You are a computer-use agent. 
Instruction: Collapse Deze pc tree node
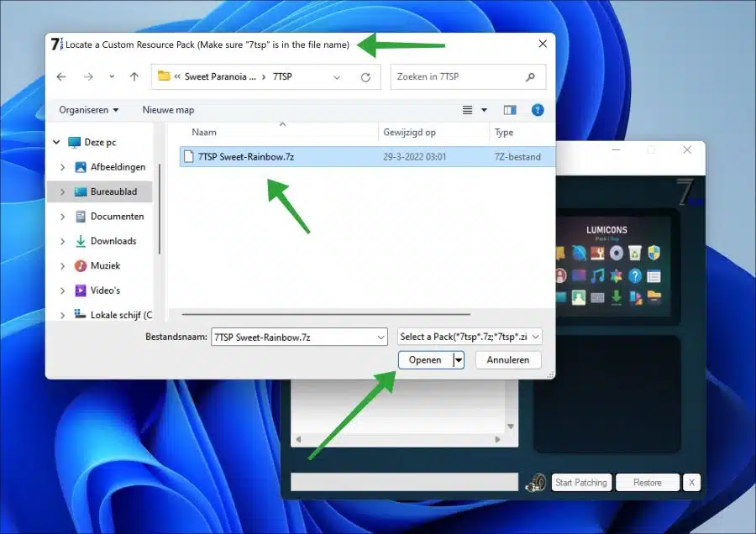pyautogui.click(x=56, y=142)
